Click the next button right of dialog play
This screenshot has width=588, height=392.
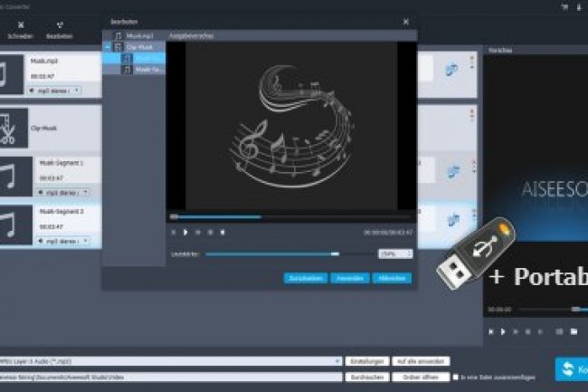[x=197, y=233]
